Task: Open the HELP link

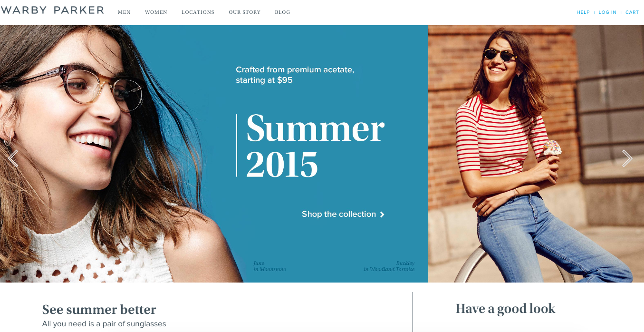Action: [x=583, y=12]
